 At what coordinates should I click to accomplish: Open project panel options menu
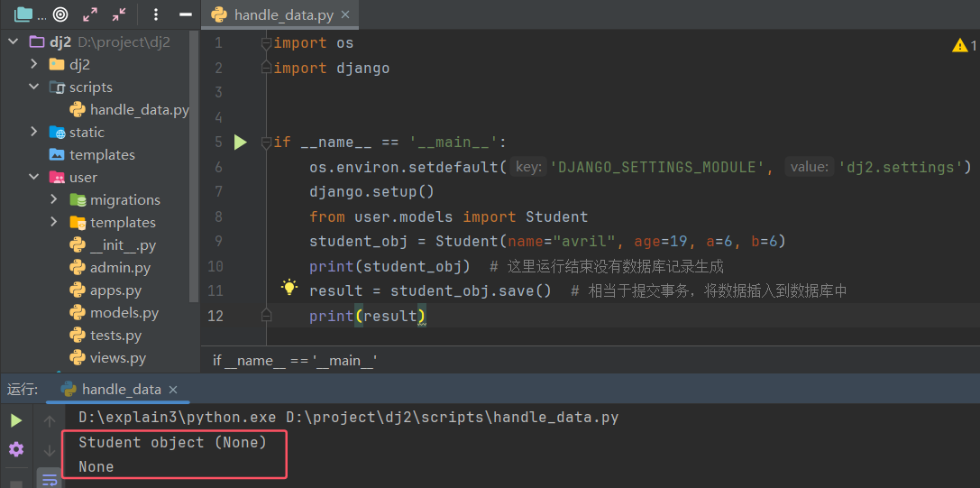(156, 14)
